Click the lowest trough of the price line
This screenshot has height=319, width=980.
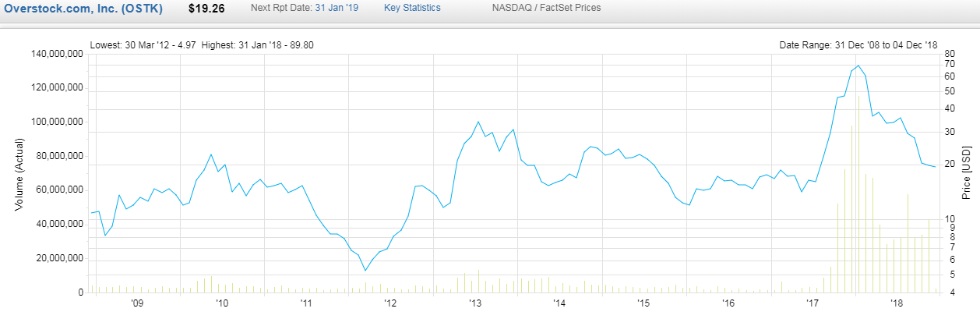coord(365,271)
